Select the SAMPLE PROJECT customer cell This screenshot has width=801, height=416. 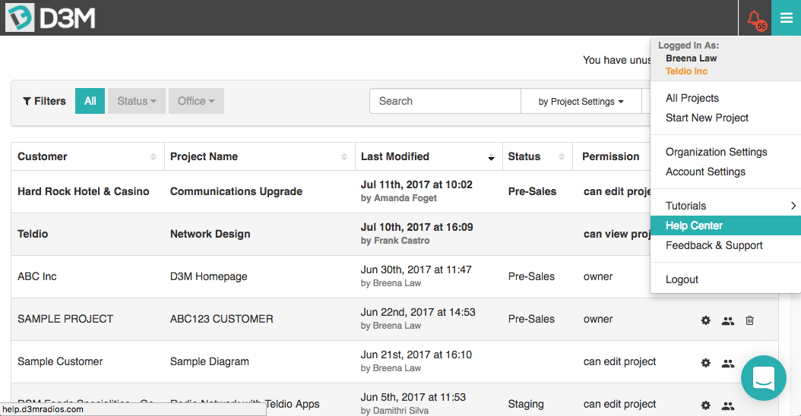tap(65, 319)
